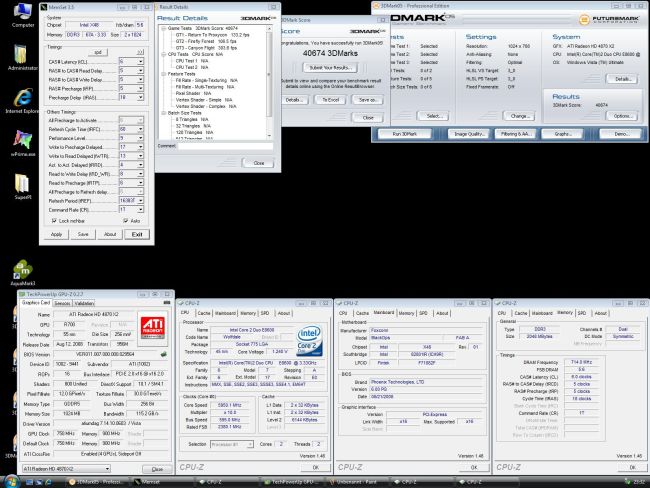650x488 pixels.
Task: Click the Graphs button in 3DMark05
Action: point(563,134)
